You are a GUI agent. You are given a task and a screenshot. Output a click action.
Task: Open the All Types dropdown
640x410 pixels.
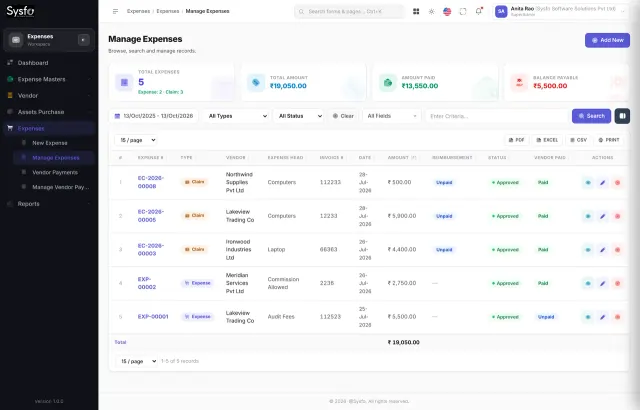236,116
